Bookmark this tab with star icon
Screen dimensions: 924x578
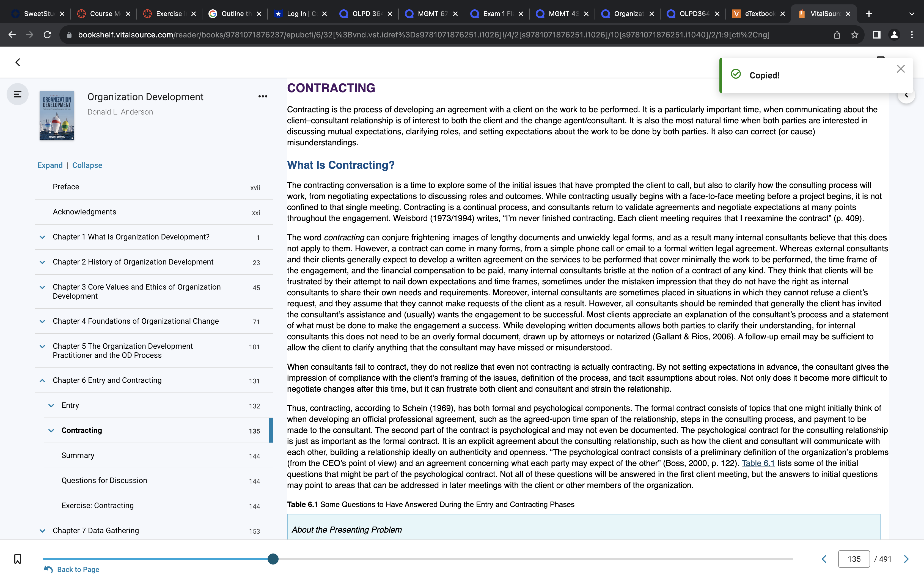click(x=854, y=35)
